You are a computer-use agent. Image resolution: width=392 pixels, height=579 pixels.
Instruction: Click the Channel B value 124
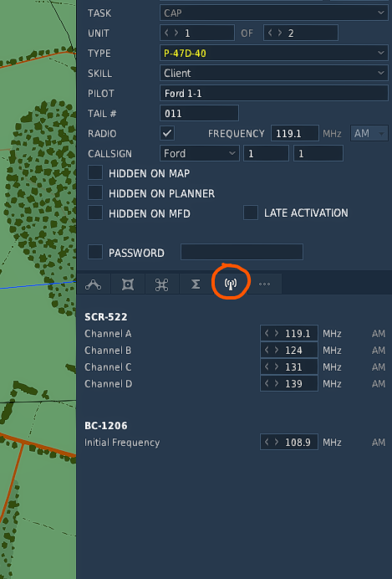(x=293, y=351)
